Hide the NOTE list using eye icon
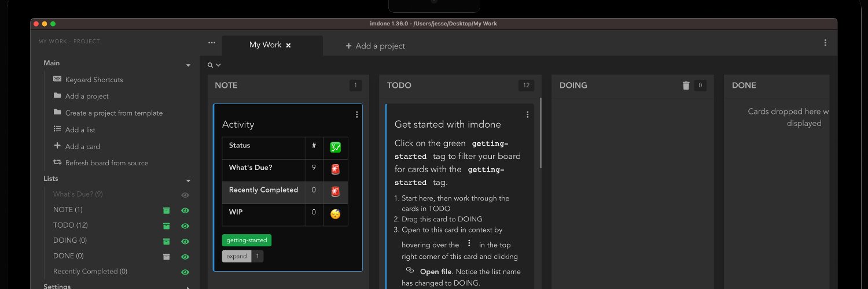The width and height of the screenshot is (868, 289). (185, 210)
